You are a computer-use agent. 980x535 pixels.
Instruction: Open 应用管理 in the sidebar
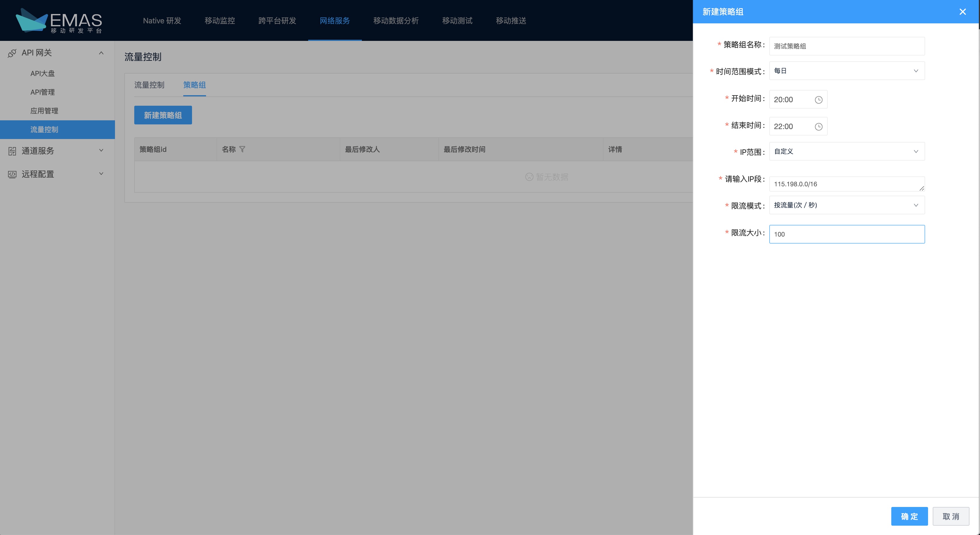click(44, 111)
